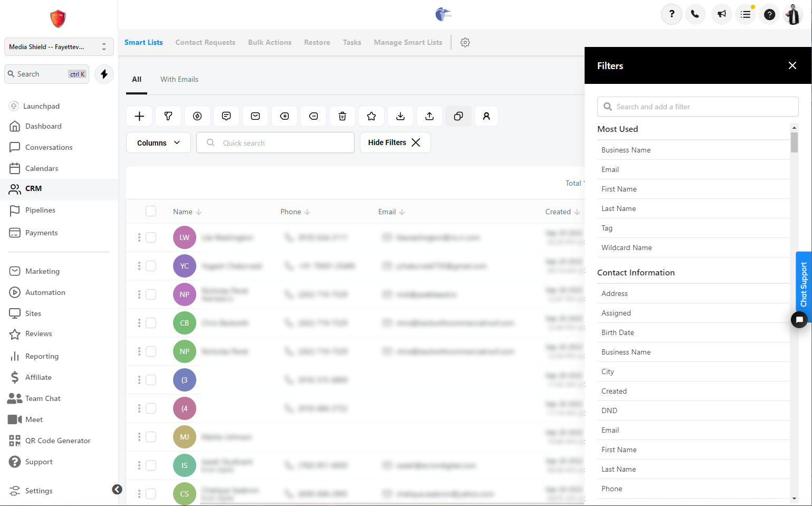Click the megaphone announcements icon
The height and width of the screenshot is (506, 812).
[x=721, y=14]
